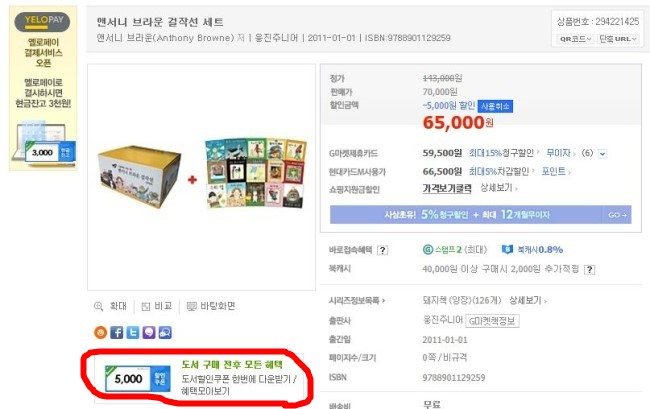
Task: Expand the 무이자 installment dropdown arrow
Action: (602, 154)
